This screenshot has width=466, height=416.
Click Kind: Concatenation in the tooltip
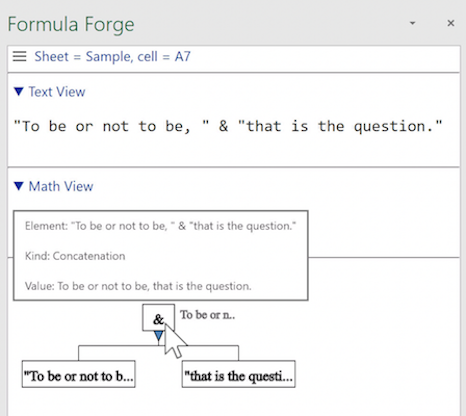pos(75,256)
